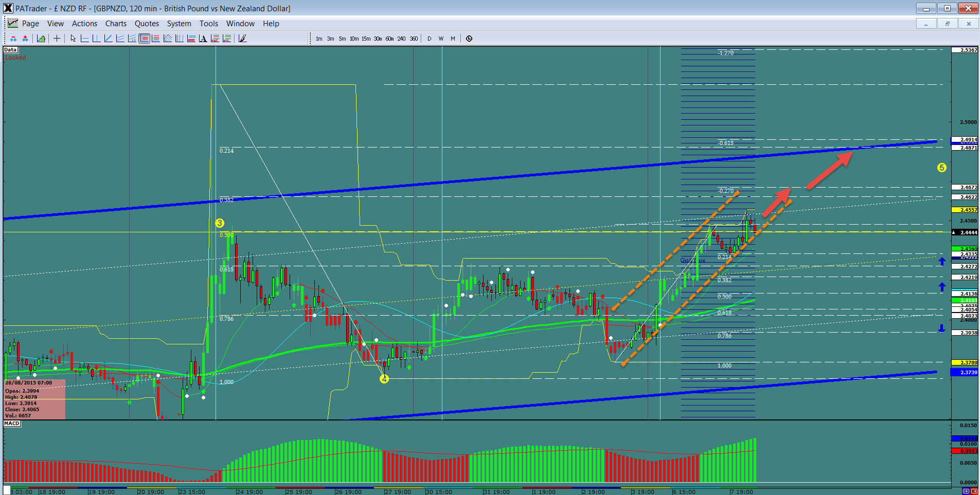Click the Page menu chart icon
Screen dimensions: 980x495
tap(13, 23)
